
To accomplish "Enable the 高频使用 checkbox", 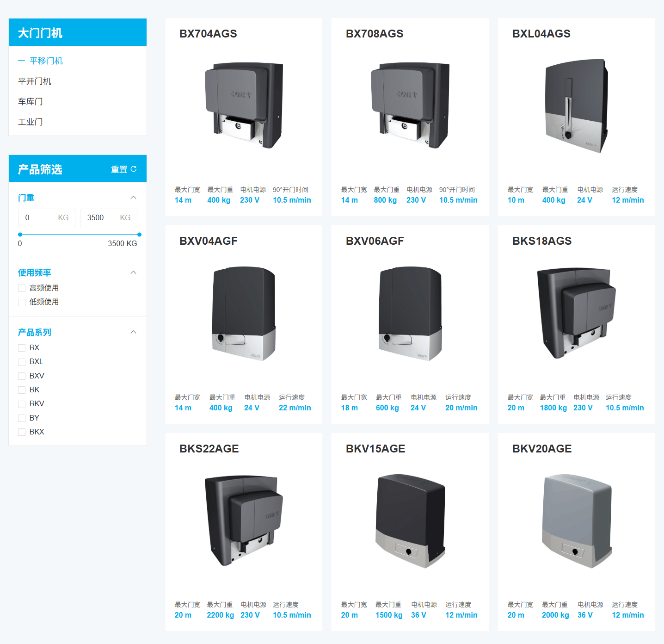I will click(x=22, y=288).
